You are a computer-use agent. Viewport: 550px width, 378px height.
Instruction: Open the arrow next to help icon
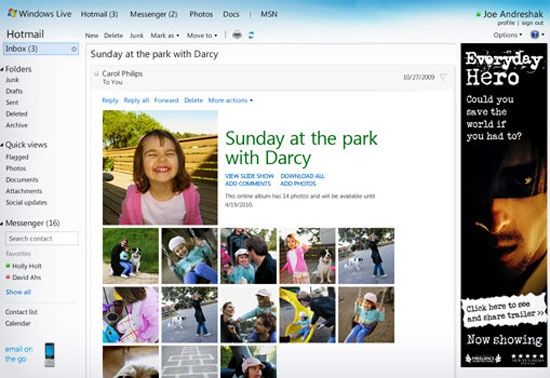(543, 34)
